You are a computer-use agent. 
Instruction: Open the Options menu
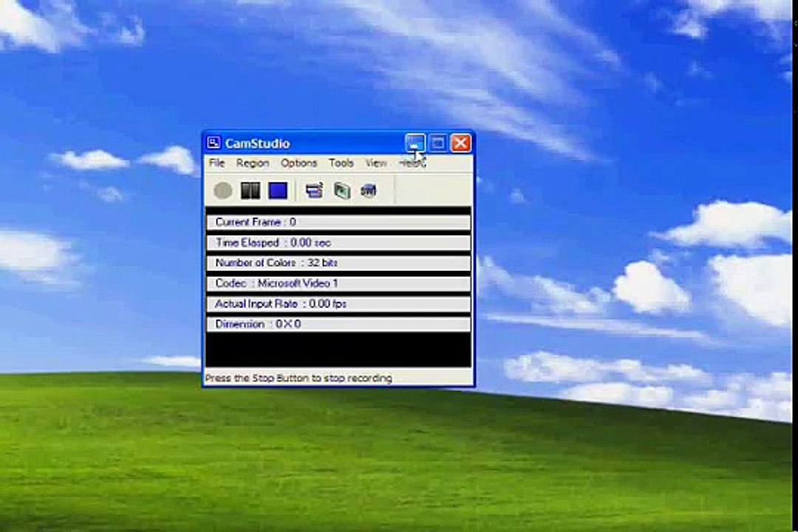[x=299, y=163]
